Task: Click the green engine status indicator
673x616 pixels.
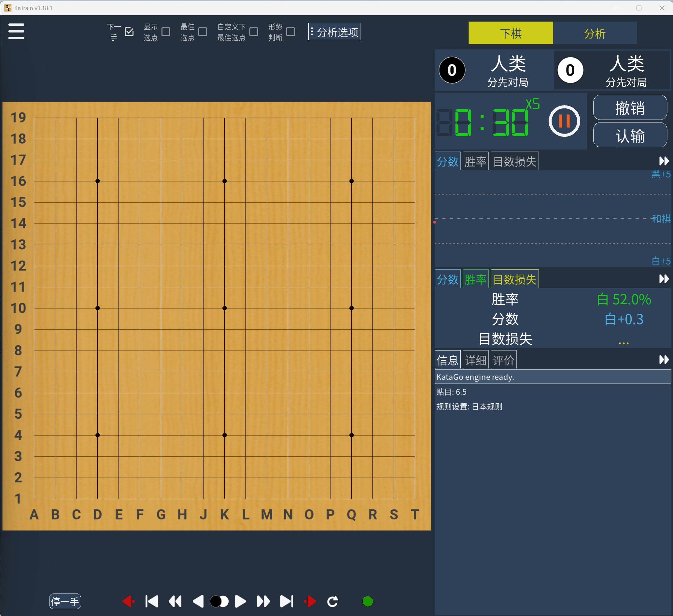Action: coord(368,602)
